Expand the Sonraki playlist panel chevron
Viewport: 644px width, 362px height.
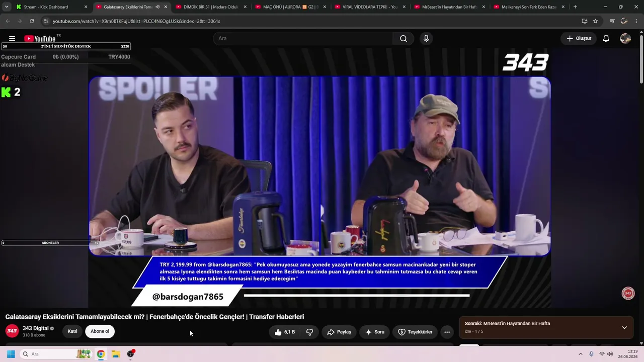point(624,328)
